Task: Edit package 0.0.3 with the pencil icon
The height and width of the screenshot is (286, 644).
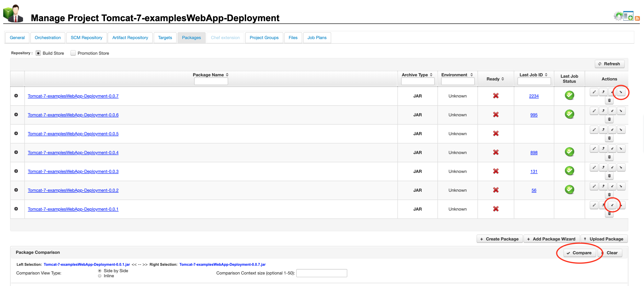Action: (594, 167)
